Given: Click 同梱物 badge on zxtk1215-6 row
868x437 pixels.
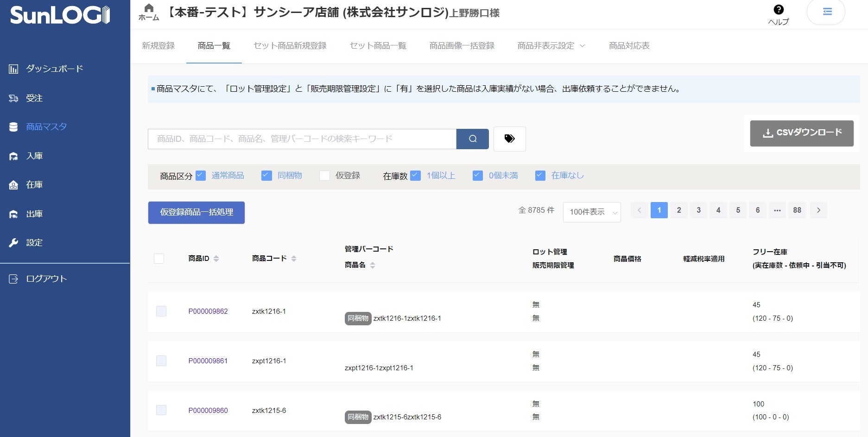Looking at the screenshot, I should (x=358, y=417).
